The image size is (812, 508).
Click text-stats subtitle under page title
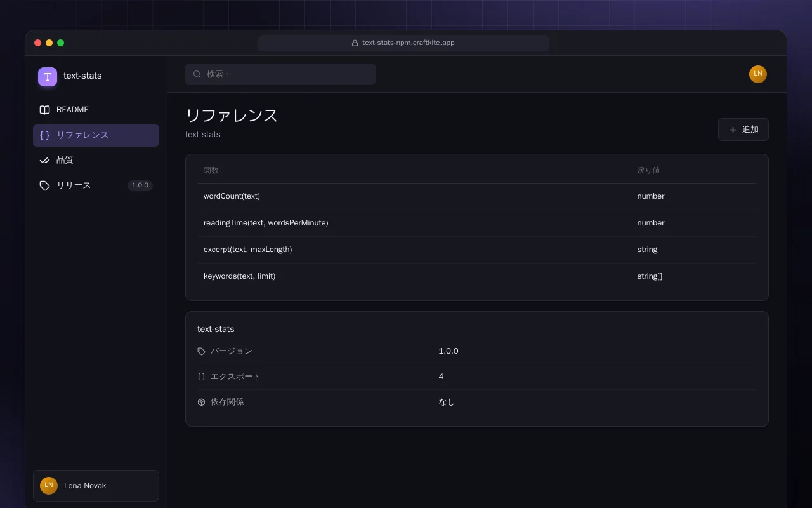point(203,135)
